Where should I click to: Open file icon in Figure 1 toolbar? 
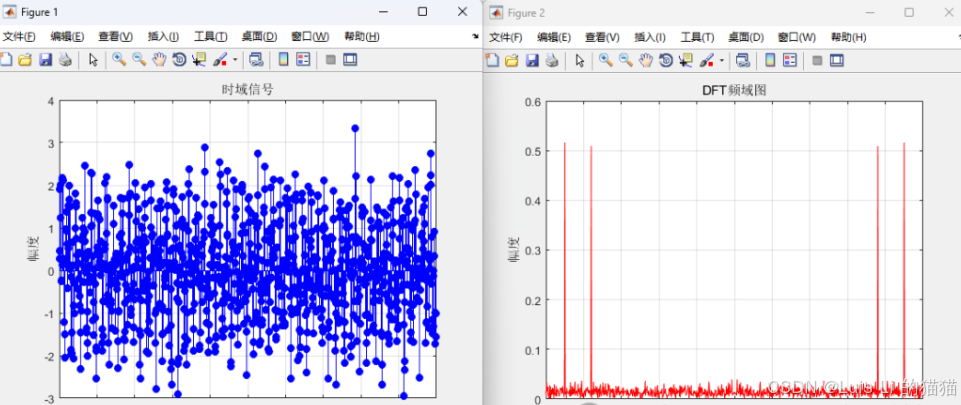point(25,60)
